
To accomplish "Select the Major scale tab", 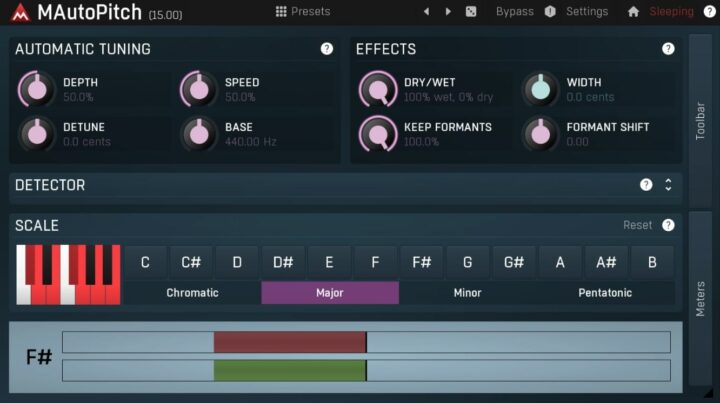I will tap(330, 293).
